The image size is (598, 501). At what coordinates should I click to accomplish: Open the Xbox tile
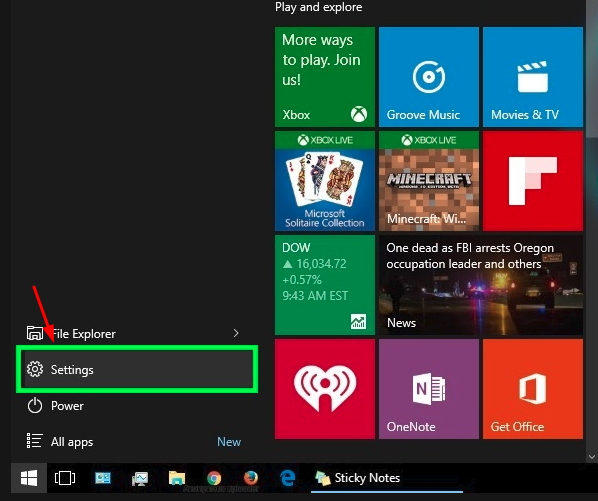click(325, 77)
